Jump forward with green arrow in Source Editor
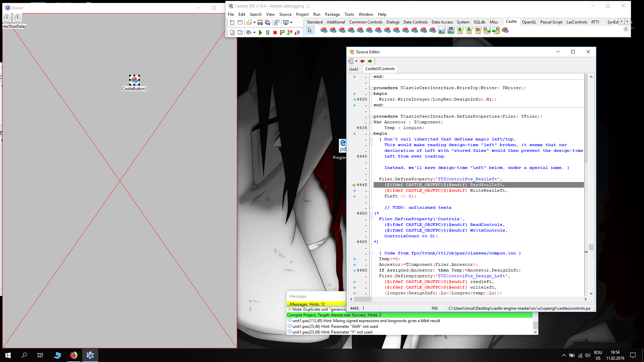The image size is (644, 362). pyautogui.click(x=370, y=61)
